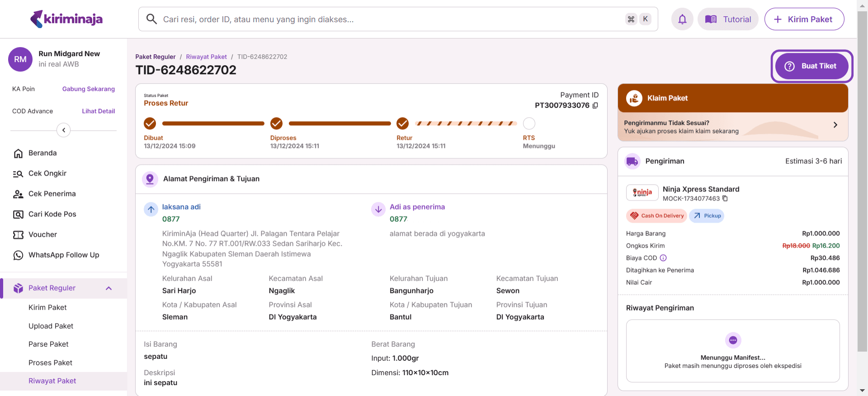The width and height of the screenshot is (868, 396).
Task: Click the Kirim Paket header button
Action: [804, 19]
